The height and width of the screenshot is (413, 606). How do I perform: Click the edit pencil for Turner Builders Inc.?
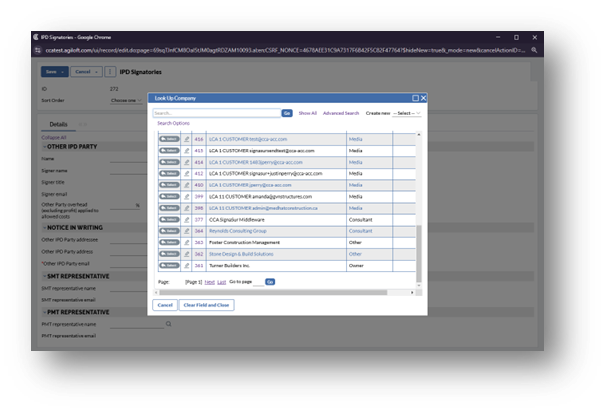pos(186,266)
